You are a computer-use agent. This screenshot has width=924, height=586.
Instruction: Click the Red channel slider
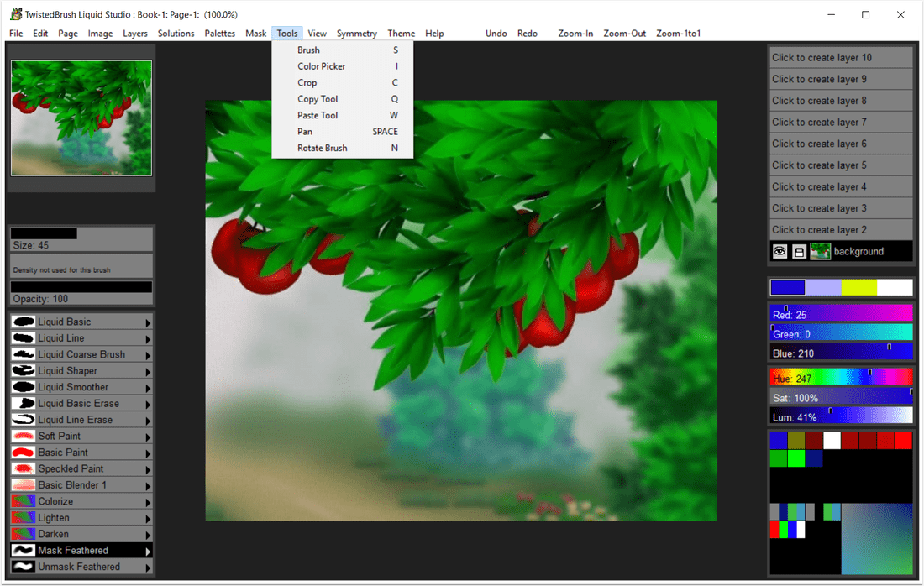pos(841,314)
